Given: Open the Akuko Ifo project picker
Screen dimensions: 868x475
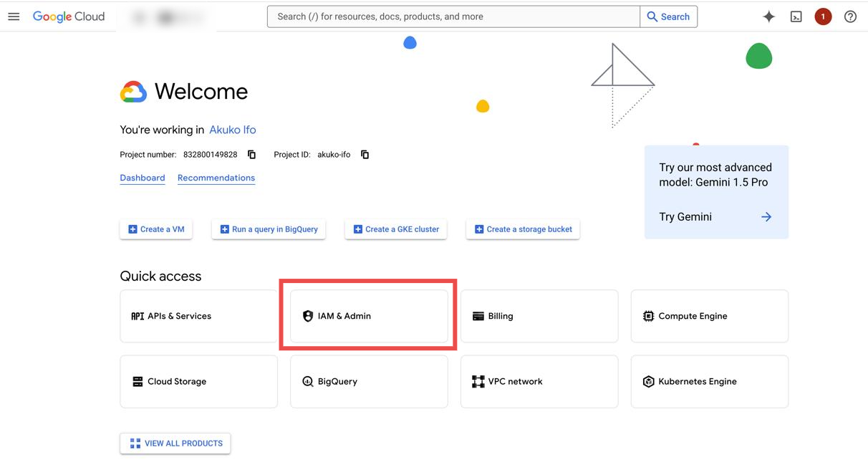Looking at the screenshot, I should [x=232, y=130].
